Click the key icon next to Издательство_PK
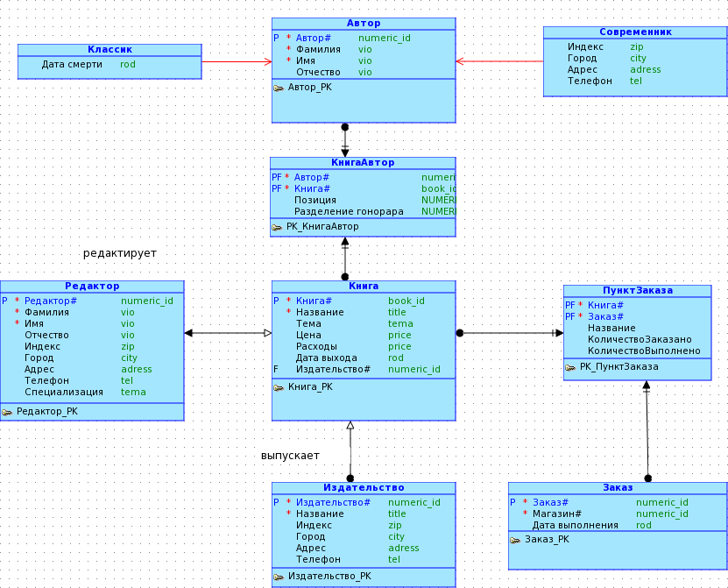Screen dimensions: 728x588 click(x=279, y=577)
